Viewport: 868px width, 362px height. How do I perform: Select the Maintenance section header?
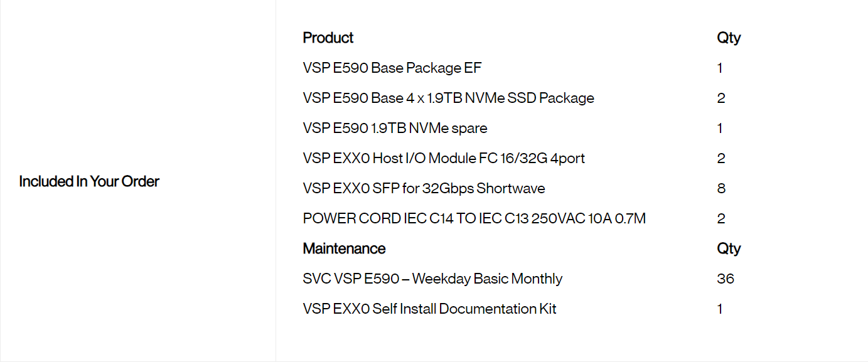[344, 248]
